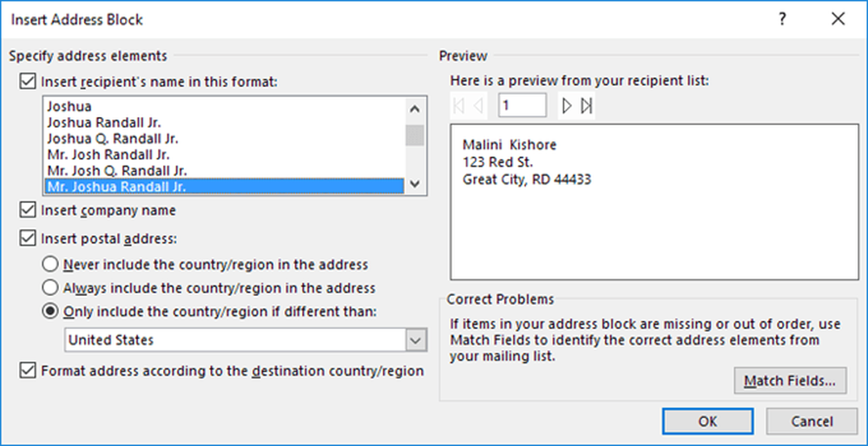Select the 'Joshua Q. Randall Jr.' name format
Viewport: 868px width, 446px height.
(x=112, y=138)
